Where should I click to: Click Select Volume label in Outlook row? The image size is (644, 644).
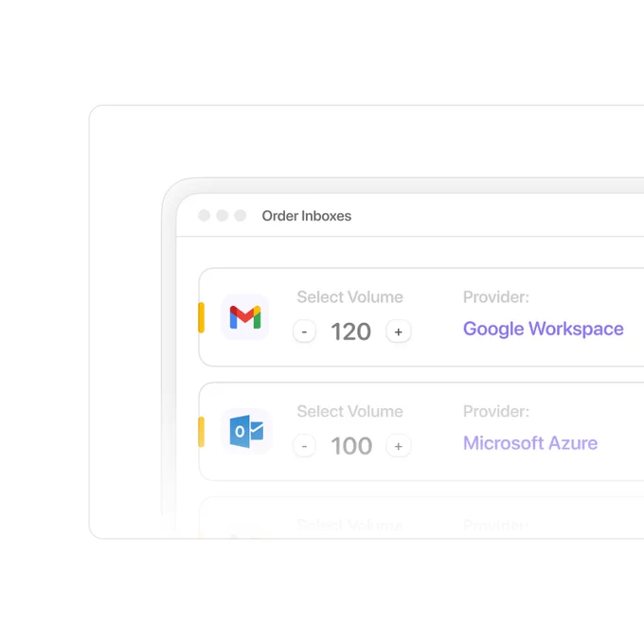(349, 411)
